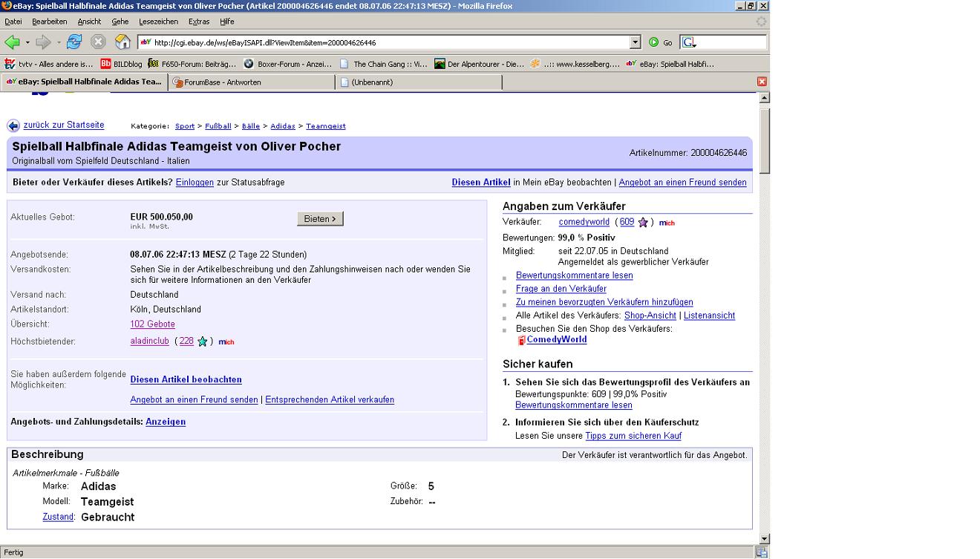Image resolution: width=980 pixels, height=559 pixels.
Task: Open the Boxer-Forum bookmark
Action: click(x=287, y=64)
